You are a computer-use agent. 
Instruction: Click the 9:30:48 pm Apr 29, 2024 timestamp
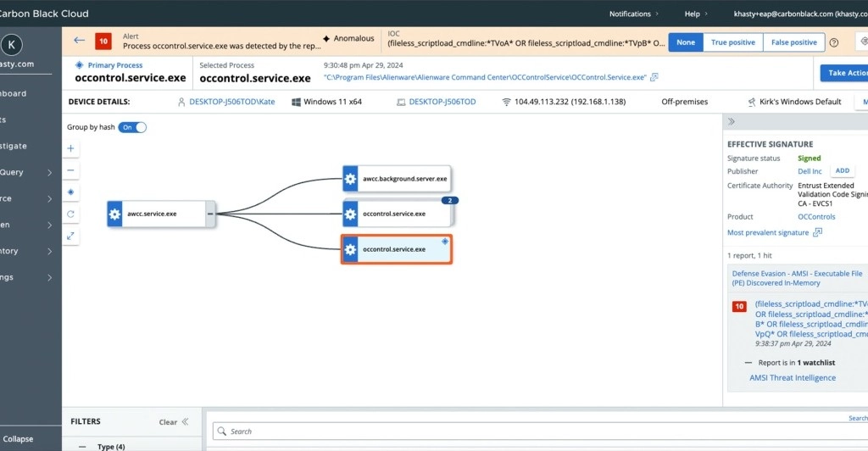tap(363, 65)
